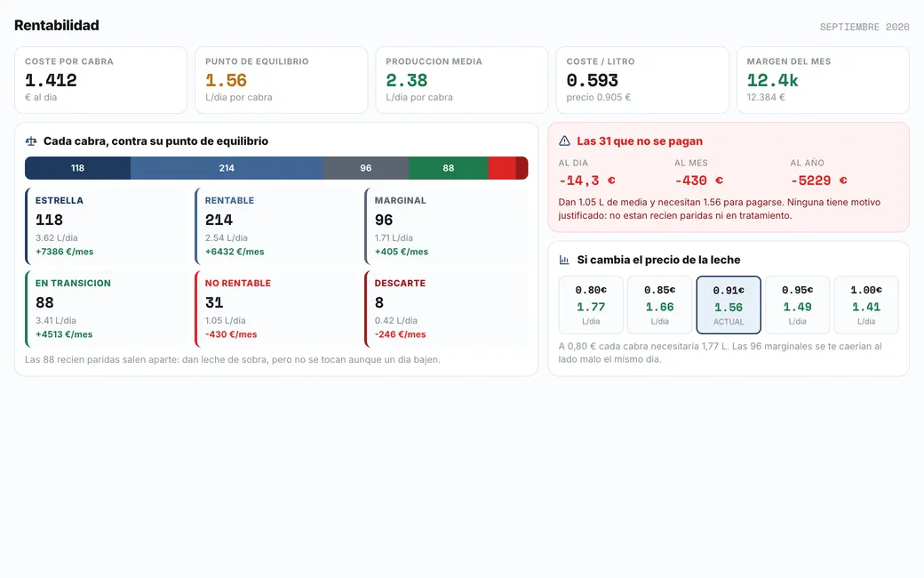Open the EN TRANSICION category card
Viewport: 924px width, 578px height.
pos(106,309)
